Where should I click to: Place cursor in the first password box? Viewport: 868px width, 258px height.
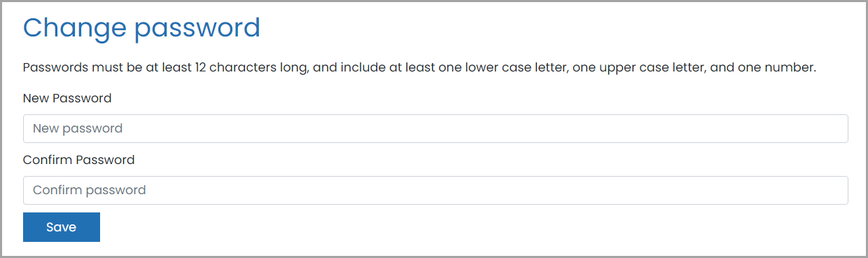(x=435, y=129)
